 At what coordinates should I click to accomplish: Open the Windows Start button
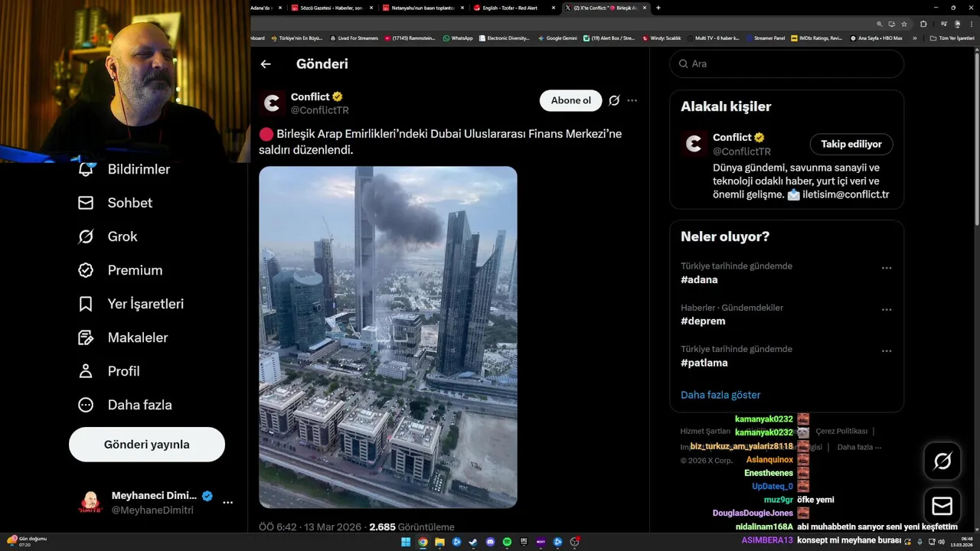click(x=406, y=542)
